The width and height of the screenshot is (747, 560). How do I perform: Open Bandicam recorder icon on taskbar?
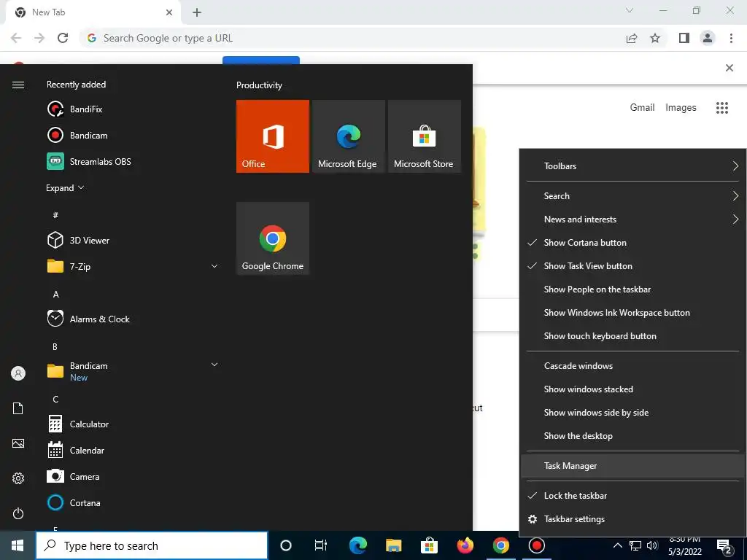[x=536, y=545]
